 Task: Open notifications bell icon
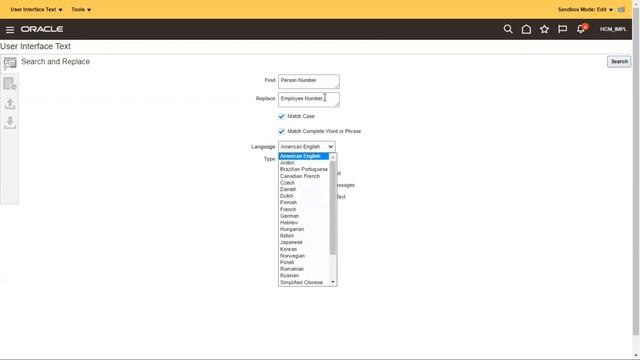582,29
